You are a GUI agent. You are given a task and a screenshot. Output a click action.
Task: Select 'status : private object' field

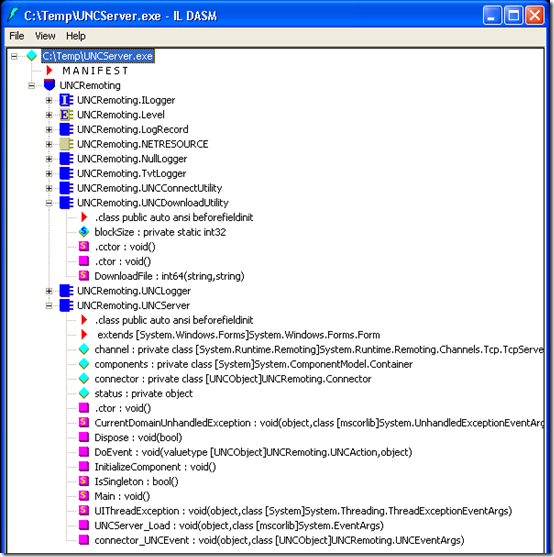coord(143,394)
